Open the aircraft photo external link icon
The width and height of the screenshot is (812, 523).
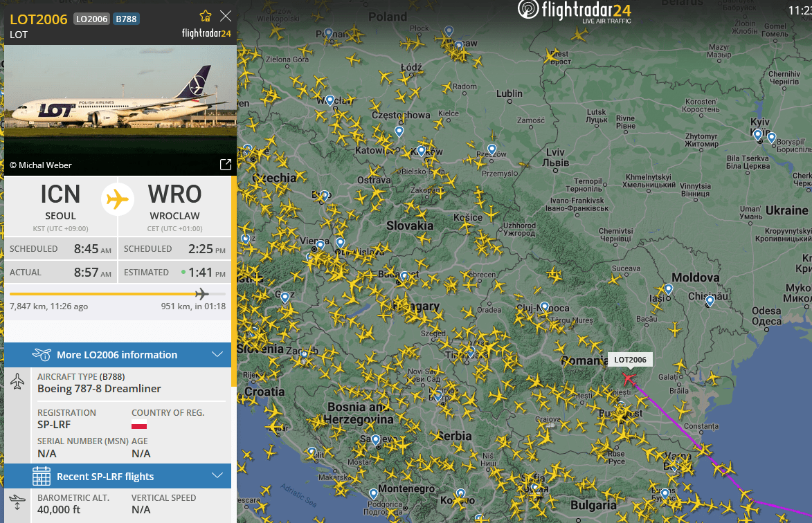[225, 165]
